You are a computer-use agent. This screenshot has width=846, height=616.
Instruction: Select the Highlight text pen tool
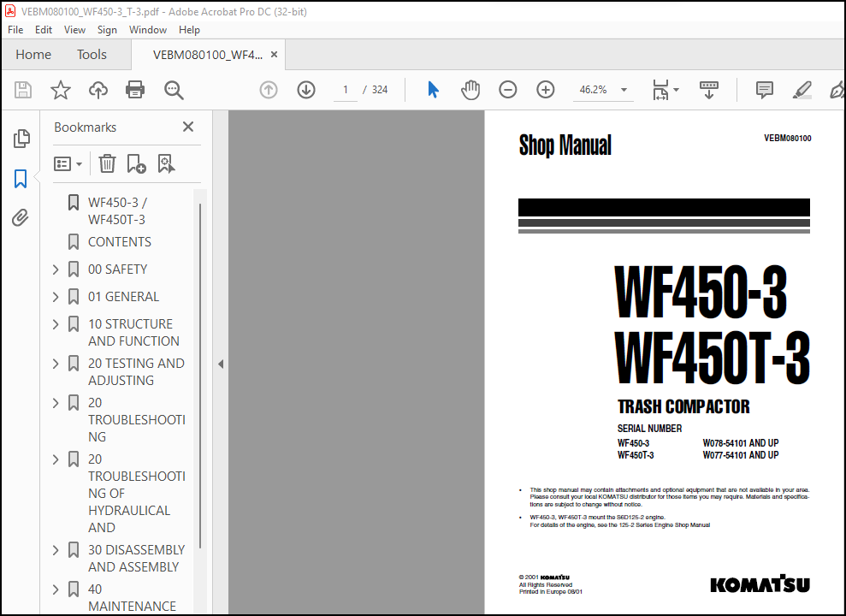(802, 90)
